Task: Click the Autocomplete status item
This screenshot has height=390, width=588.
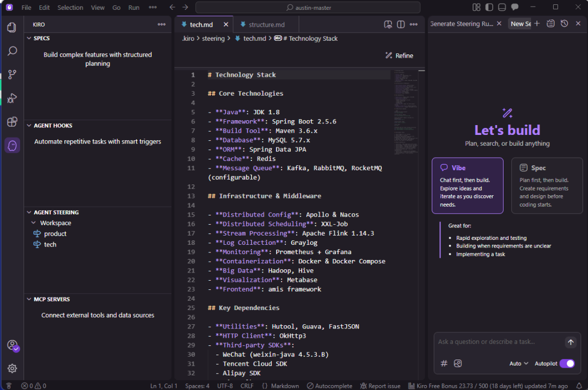Action: (329, 386)
